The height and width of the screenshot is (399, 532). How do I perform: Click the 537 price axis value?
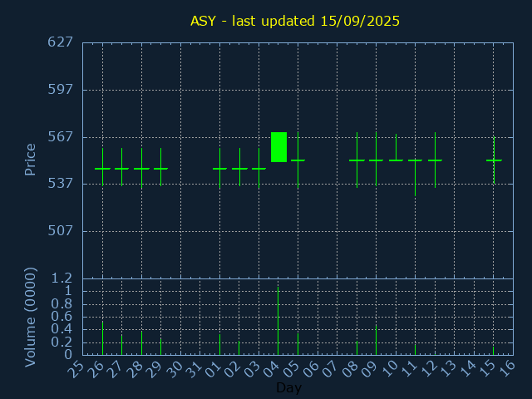(x=60, y=184)
